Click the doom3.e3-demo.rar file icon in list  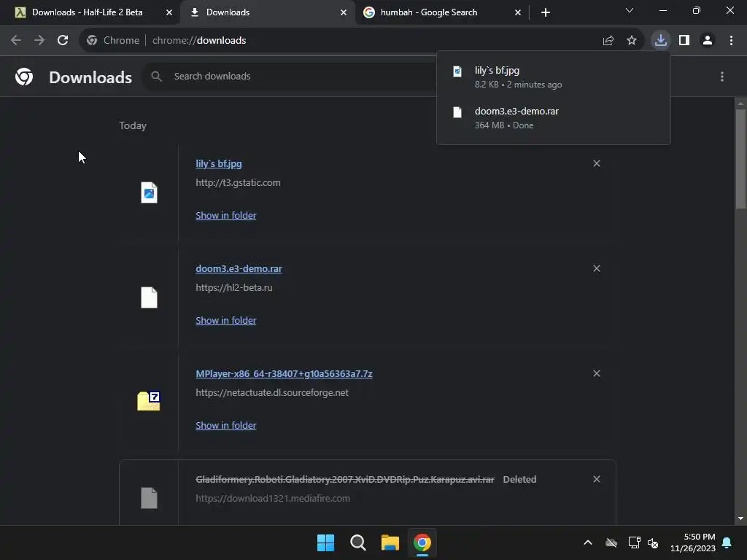tap(149, 297)
